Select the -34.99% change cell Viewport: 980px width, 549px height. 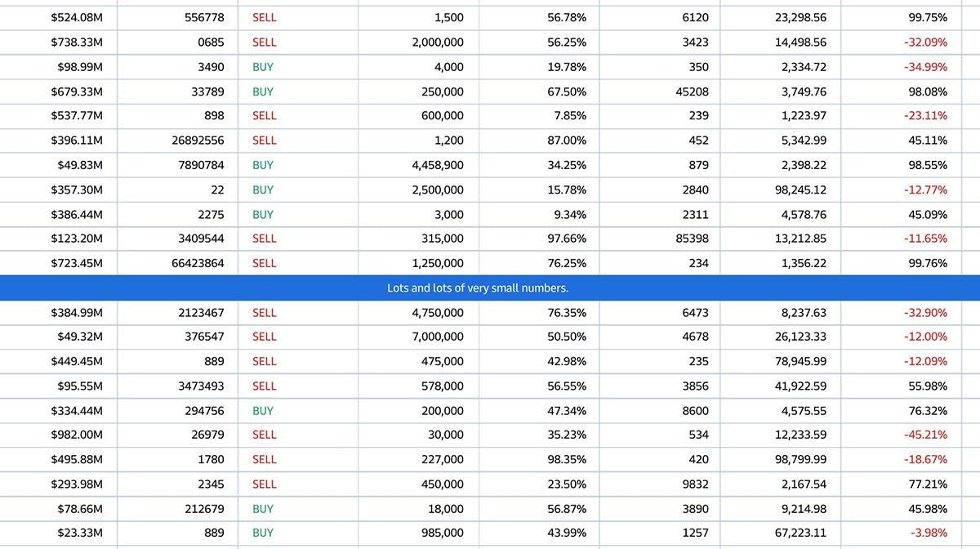[925, 67]
